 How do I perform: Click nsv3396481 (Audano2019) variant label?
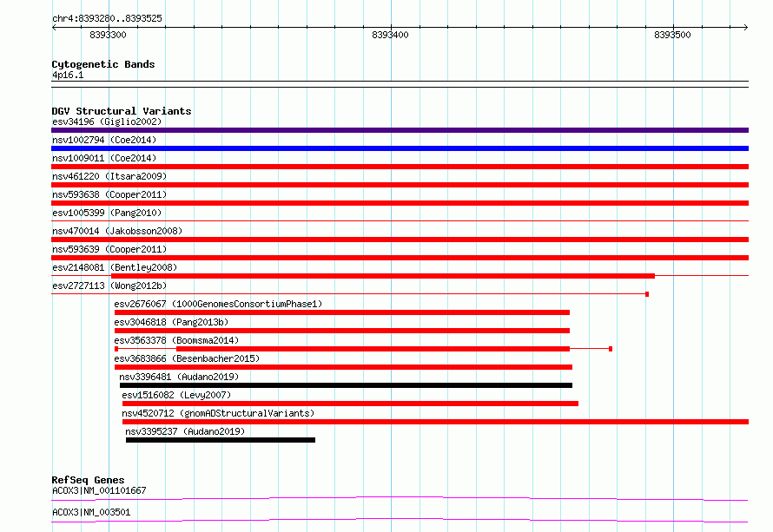point(179,377)
